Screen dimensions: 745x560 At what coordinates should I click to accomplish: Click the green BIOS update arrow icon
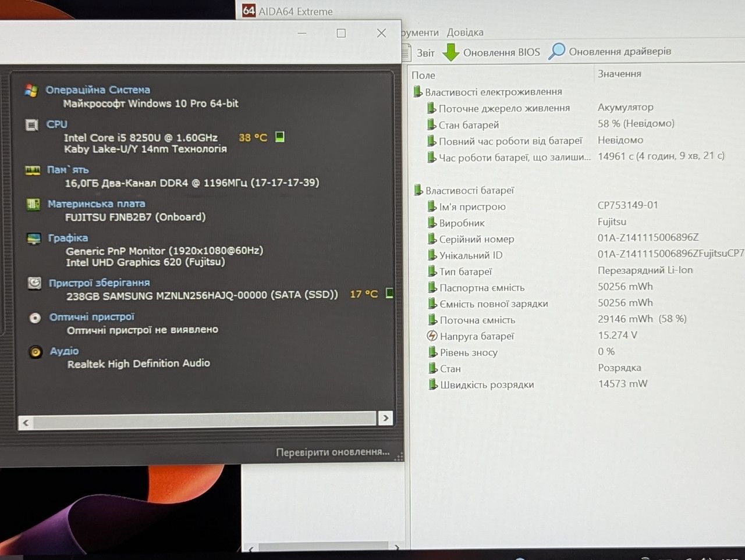point(451,52)
